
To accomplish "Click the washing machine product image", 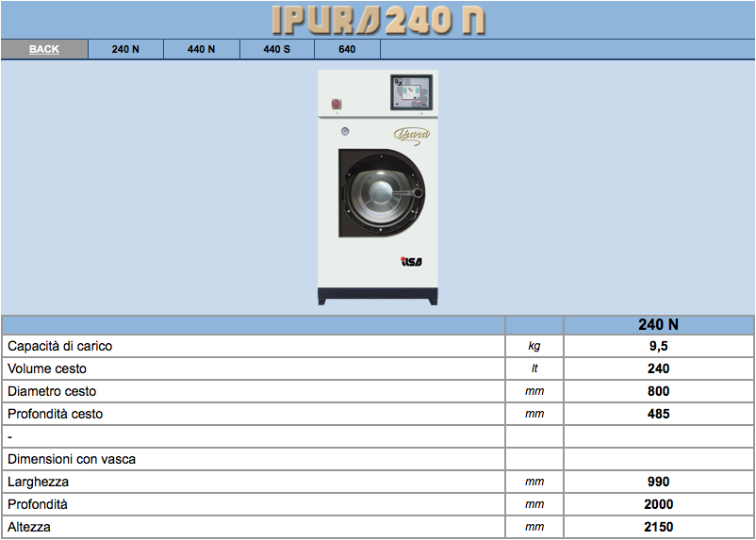I will pyautogui.click(x=377, y=188).
